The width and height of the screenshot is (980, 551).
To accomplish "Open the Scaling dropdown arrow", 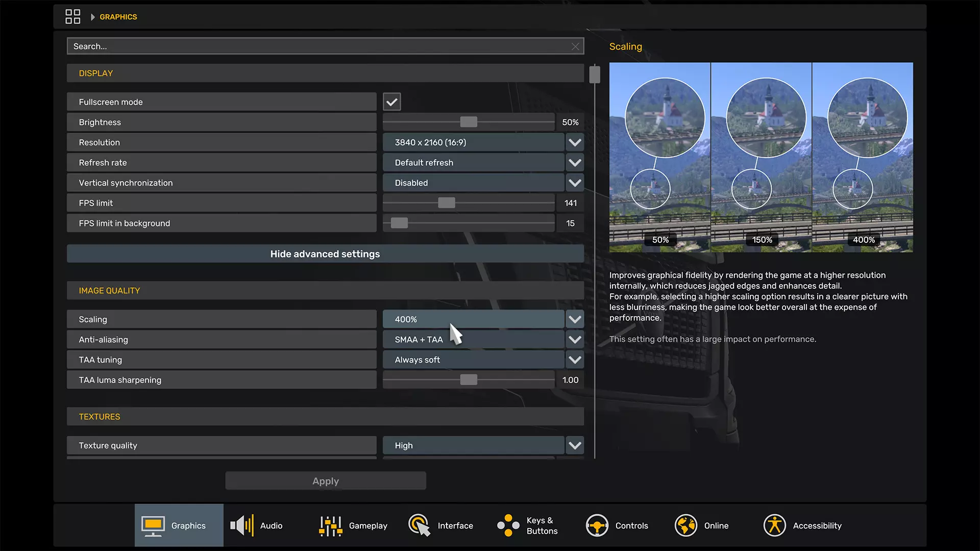I will [575, 319].
